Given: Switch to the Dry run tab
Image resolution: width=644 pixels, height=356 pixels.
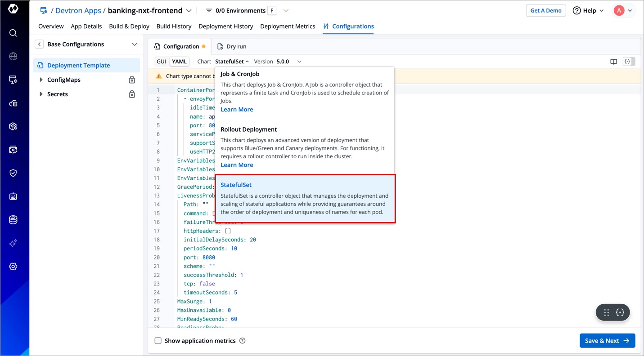Looking at the screenshot, I should click(232, 46).
